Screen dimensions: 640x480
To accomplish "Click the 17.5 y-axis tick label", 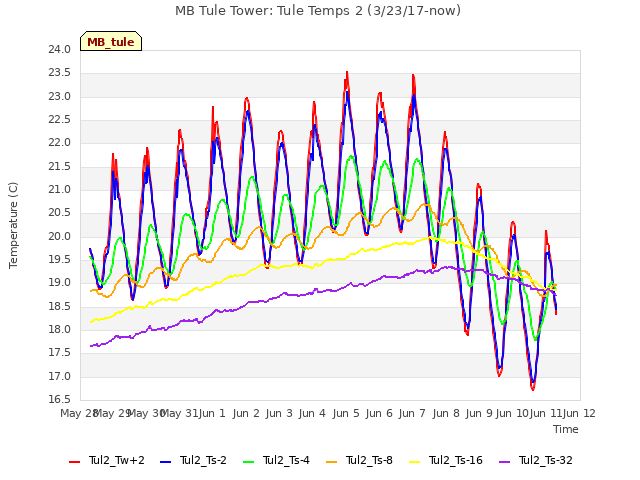I will [60, 353].
